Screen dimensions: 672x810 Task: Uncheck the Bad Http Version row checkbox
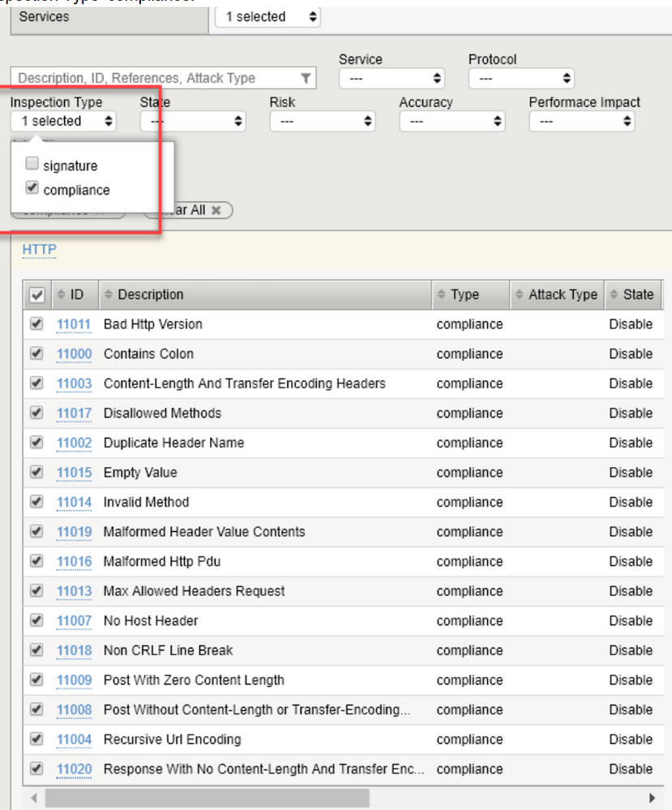(36, 324)
